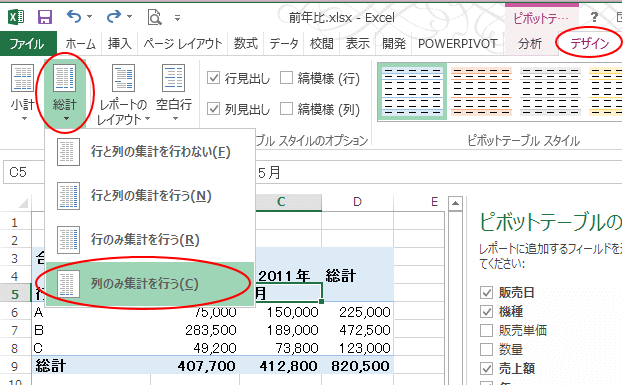The width and height of the screenshot is (623, 385).
Task: Uncheck the 機種 field
Action: [x=486, y=311]
